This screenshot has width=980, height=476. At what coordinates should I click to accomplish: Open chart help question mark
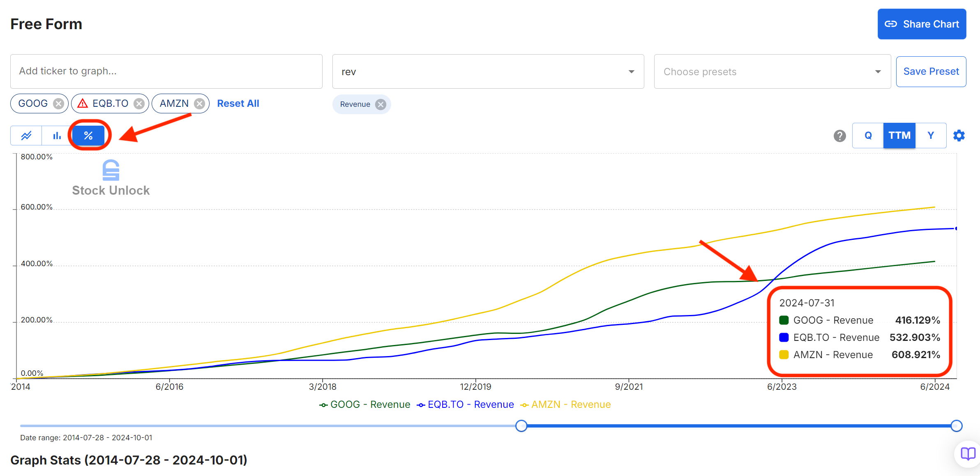point(839,136)
